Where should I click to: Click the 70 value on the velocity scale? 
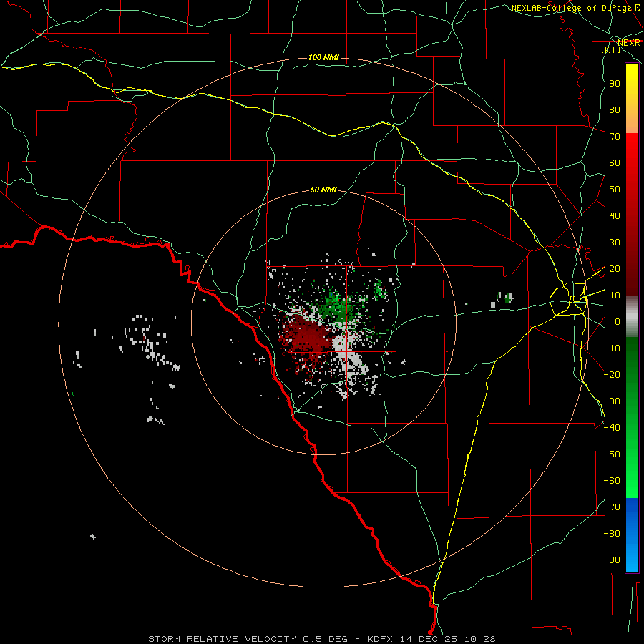(x=615, y=137)
